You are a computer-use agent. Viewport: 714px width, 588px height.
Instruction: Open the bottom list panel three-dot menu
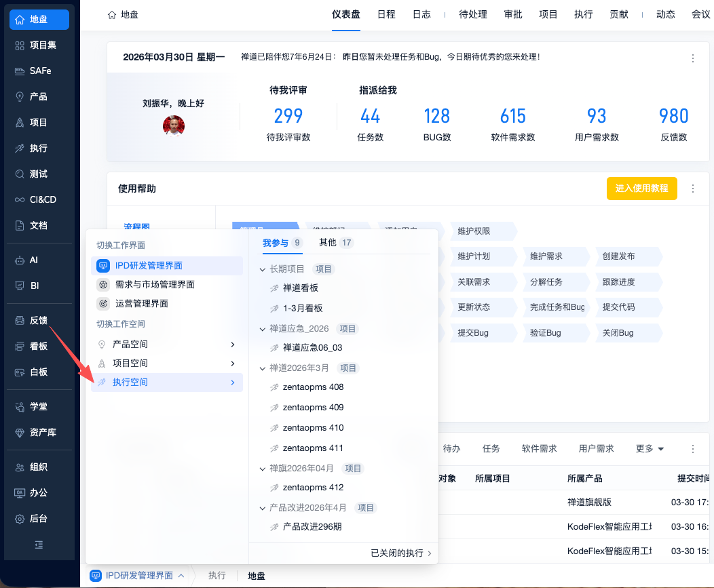pyautogui.click(x=692, y=449)
